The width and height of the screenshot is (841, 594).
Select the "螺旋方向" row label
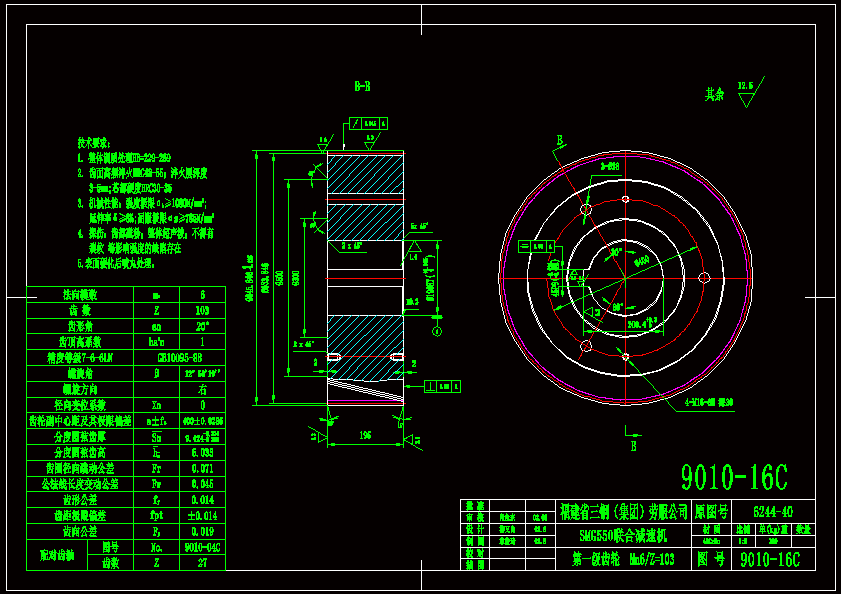pos(80,390)
